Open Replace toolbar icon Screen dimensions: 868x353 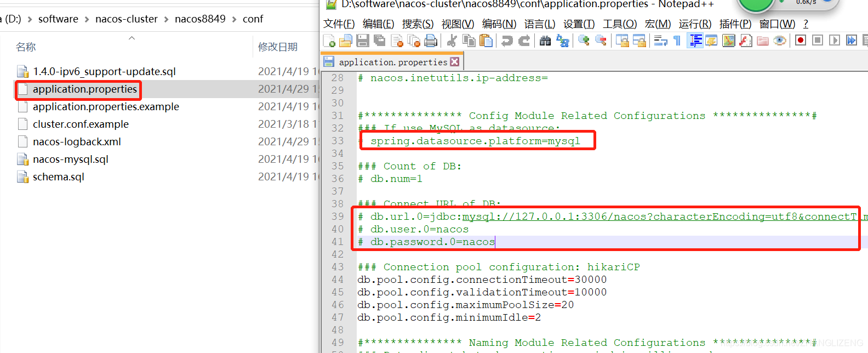pyautogui.click(x=563, y=41)
